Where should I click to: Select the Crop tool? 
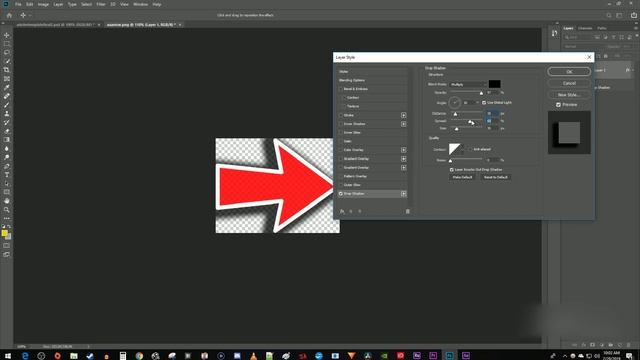[7, 70]
